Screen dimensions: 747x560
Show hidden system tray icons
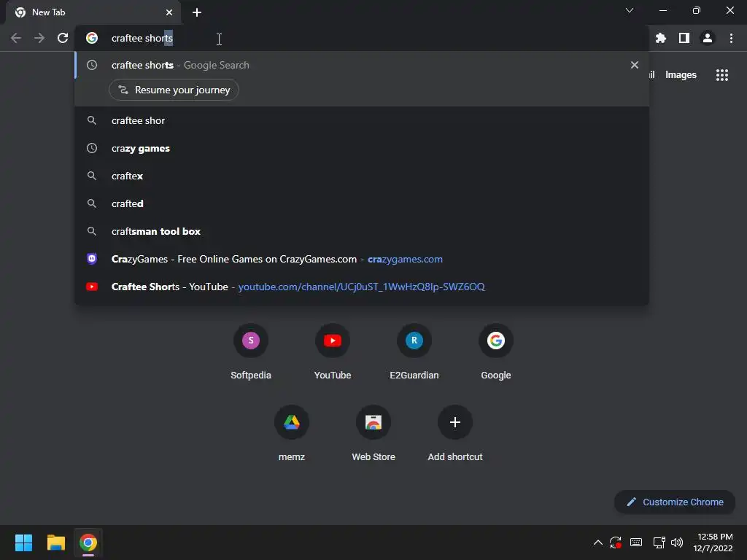[x=597, y=542]
